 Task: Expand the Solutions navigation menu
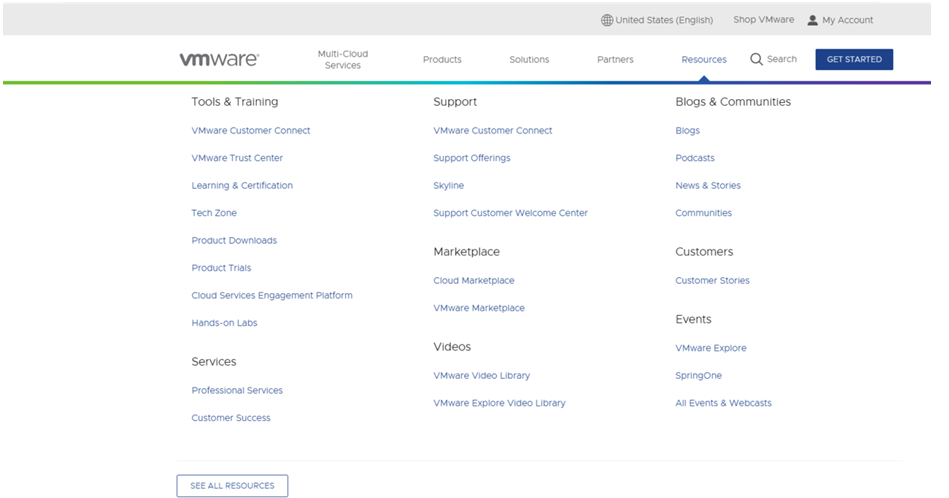(529, 59)
